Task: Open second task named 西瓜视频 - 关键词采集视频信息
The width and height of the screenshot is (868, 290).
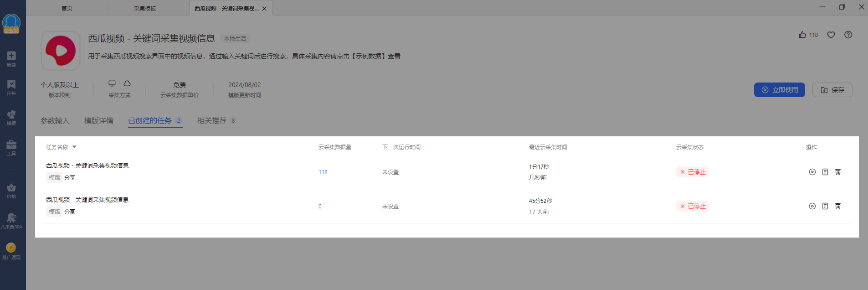Action: tap(87, 200)
